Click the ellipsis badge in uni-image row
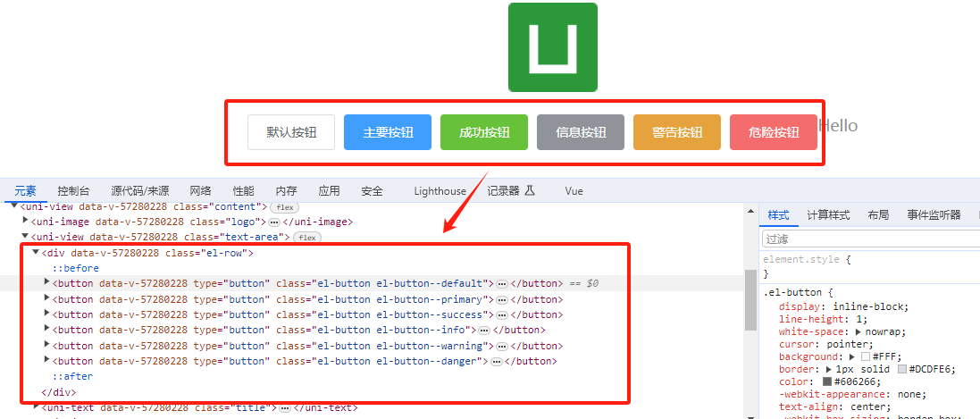 point(273,222)
